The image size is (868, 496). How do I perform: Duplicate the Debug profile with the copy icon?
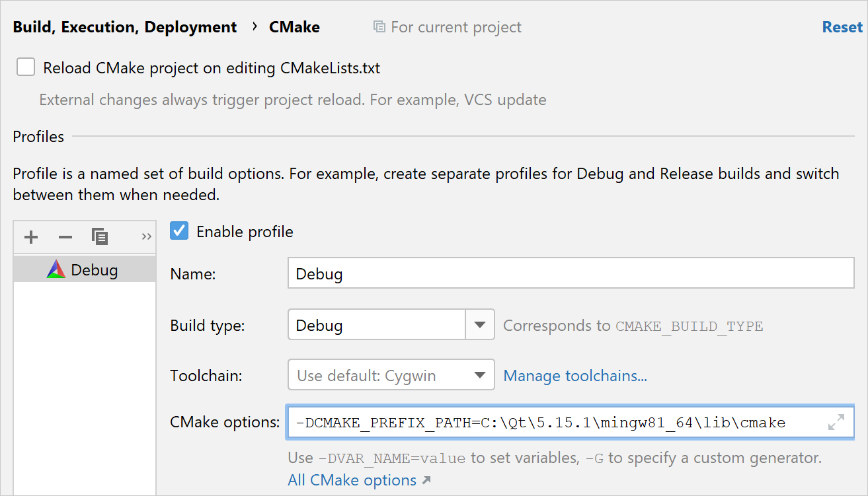100,236
